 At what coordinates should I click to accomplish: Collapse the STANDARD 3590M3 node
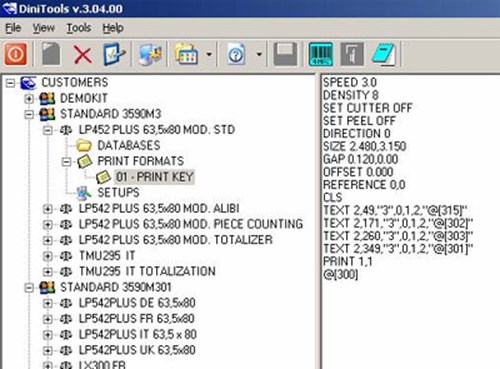pos(29,114)
